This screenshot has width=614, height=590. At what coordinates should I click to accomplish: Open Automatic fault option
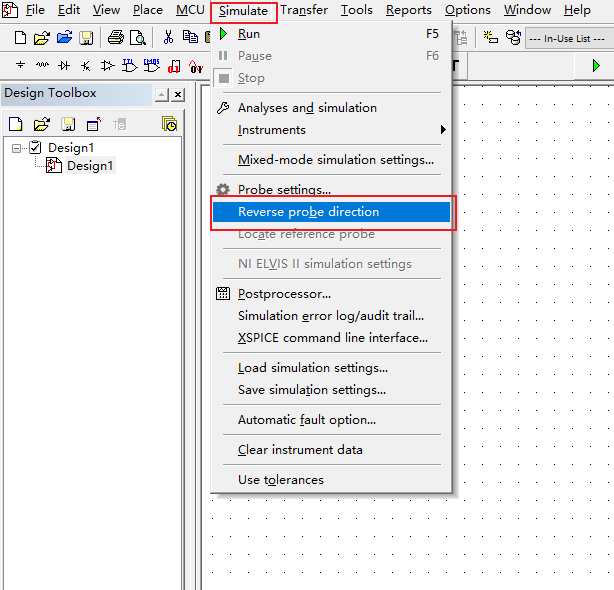click(x=331, y=420)
